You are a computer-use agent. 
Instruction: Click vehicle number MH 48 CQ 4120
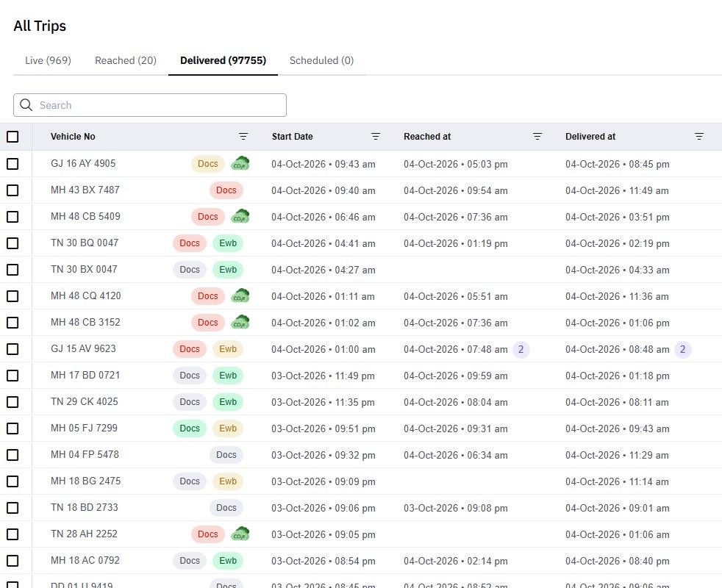tap(85, 295)
